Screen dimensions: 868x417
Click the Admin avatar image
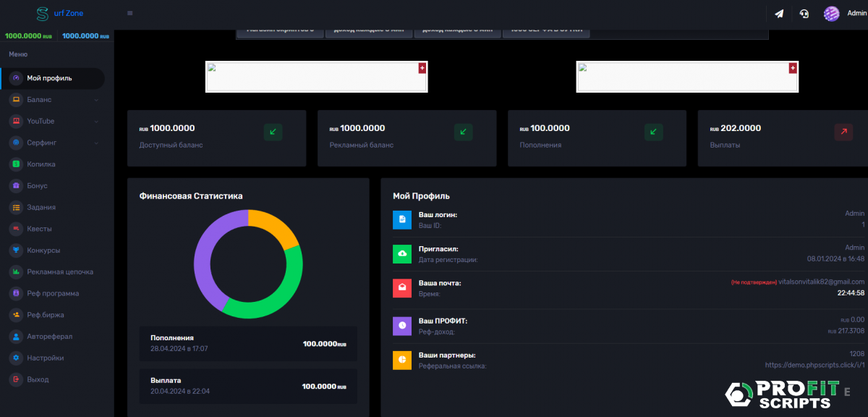click(x=832, y=14)
